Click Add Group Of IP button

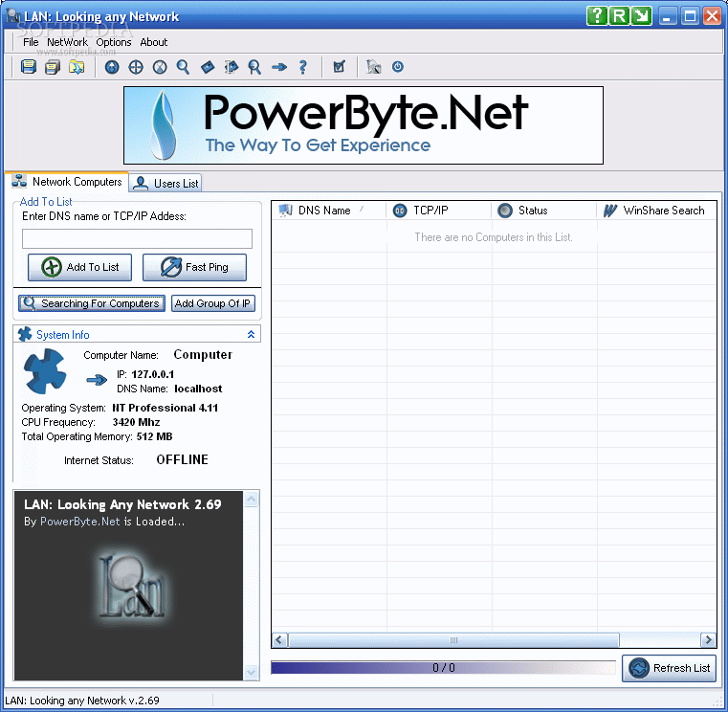213,303
